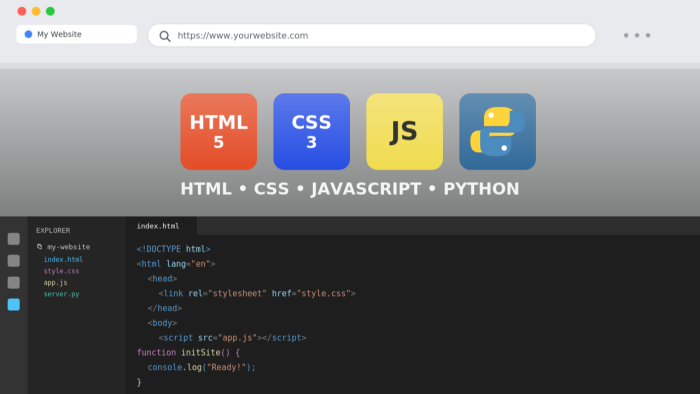Viewport: 700px width, 394px height.
Task: Click the HTML • CSS • JAVASCRIPT • PYTHON headline
Action: click(350, 189)
